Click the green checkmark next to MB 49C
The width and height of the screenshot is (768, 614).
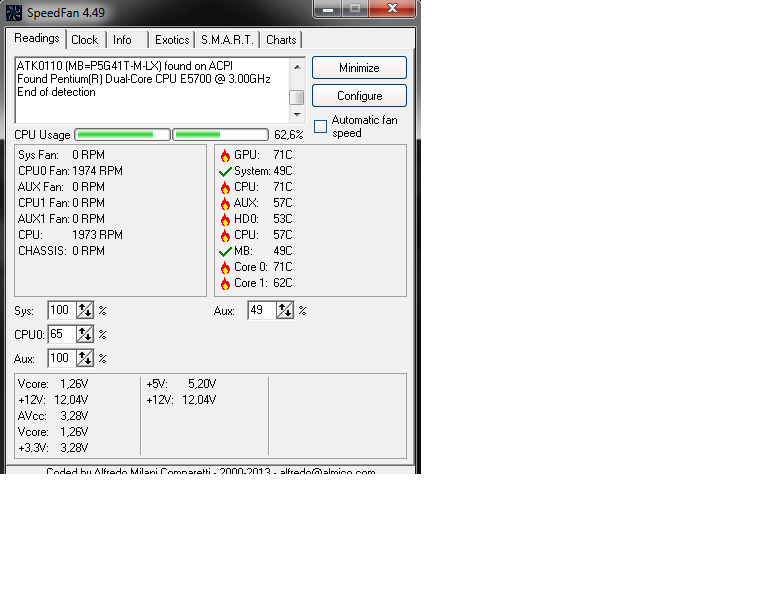tap(225, 252)
